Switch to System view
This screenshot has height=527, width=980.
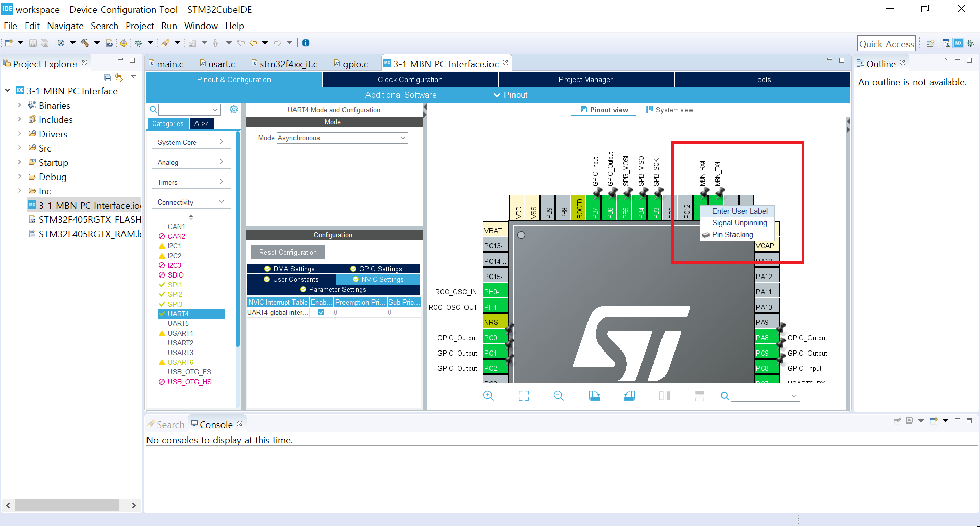(669, 110)
